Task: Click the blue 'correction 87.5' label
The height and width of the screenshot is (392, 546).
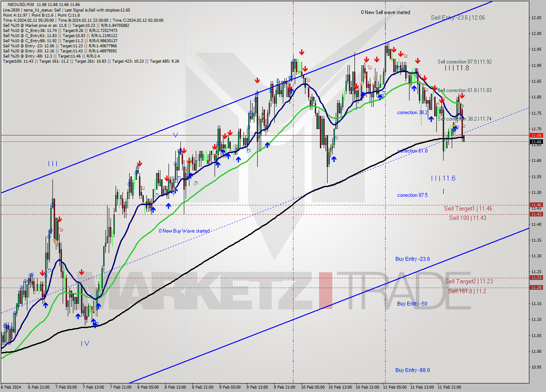Action: [412, 195]
